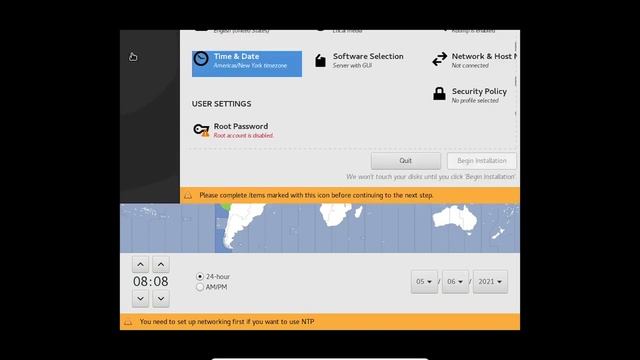Click 'Root account is disabled' warning text
This screenshot has width=640, height=360.
[243, 136]
